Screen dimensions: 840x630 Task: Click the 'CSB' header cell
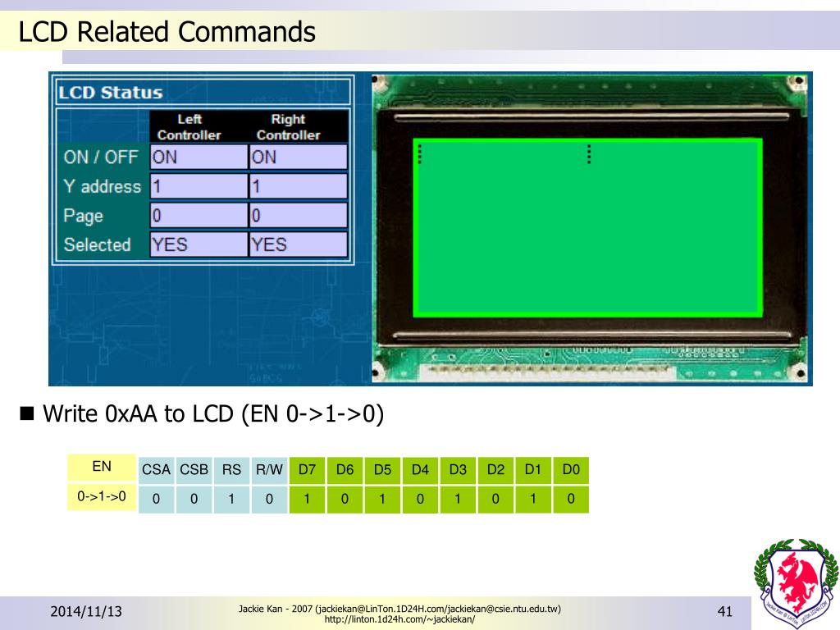194,470
